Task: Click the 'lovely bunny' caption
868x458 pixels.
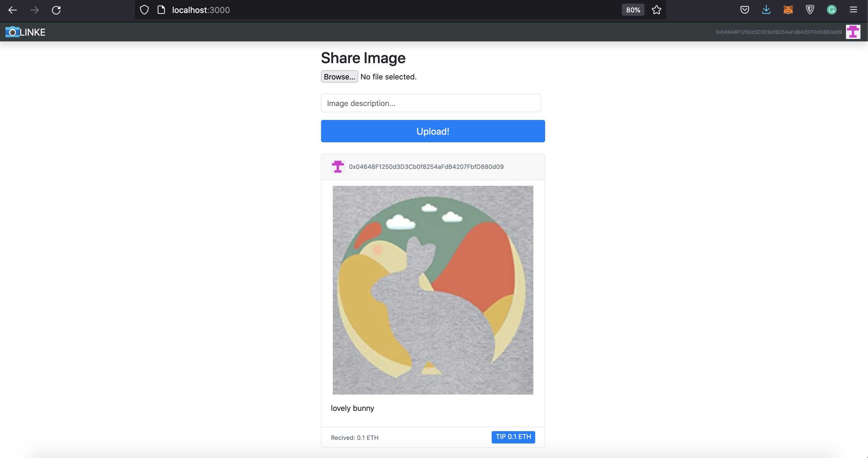Action: (x=352, y=408)
